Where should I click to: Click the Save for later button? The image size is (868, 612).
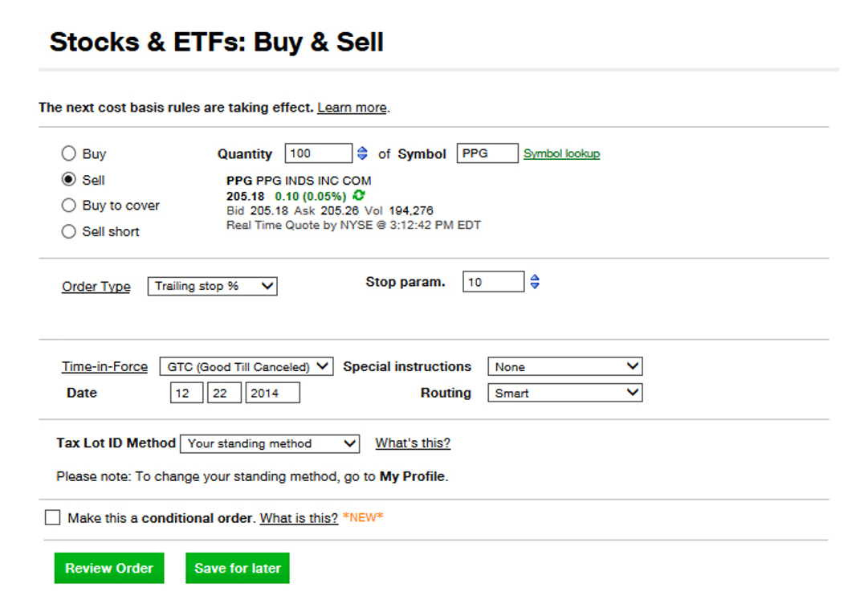pos(238,569)
